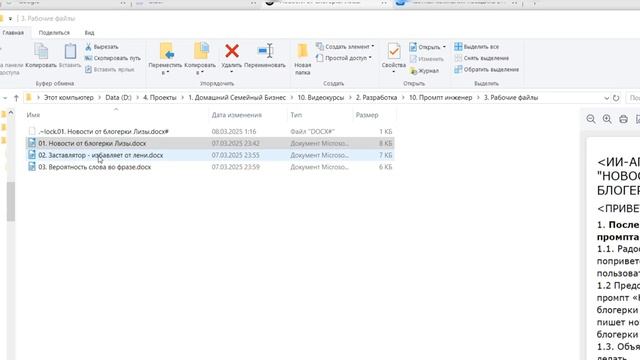The height and width of the screenshot is (360, 640).
Task: Expand address bar history dropdown
Action: point(606,98)
